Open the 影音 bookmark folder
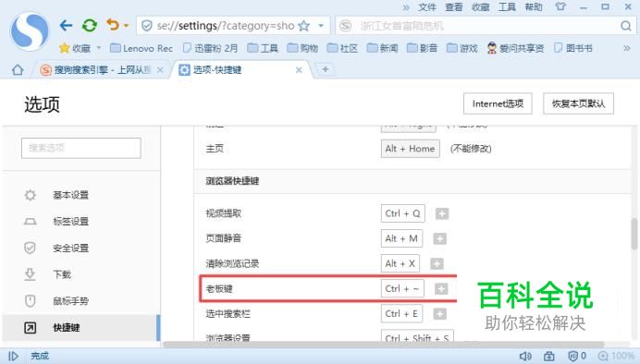 (423, 48)
